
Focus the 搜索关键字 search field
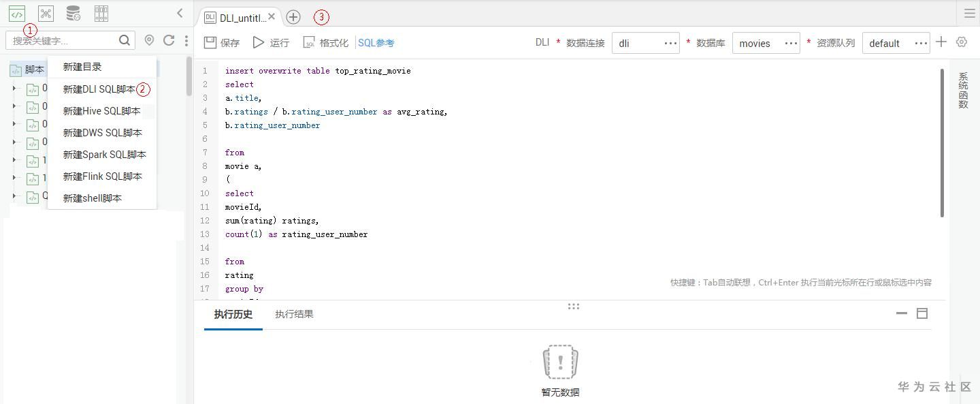(x=63, y=41)
